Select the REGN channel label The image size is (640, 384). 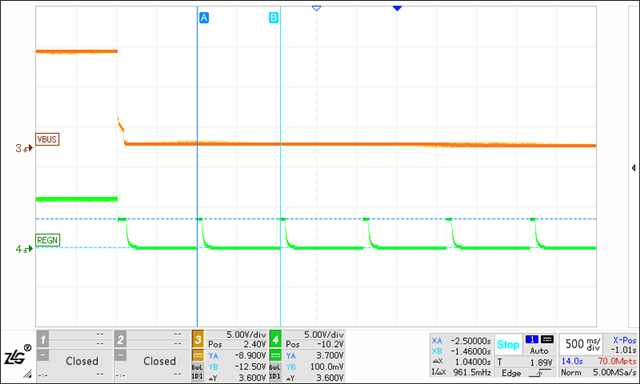(x=47, y=240)
